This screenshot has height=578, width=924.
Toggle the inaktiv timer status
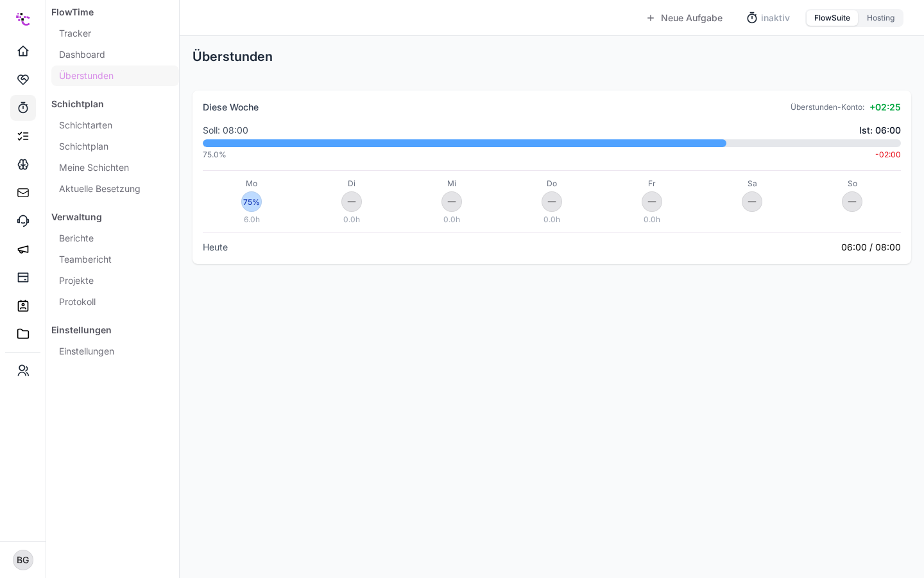pyautogui.click(x=768, y=18)
